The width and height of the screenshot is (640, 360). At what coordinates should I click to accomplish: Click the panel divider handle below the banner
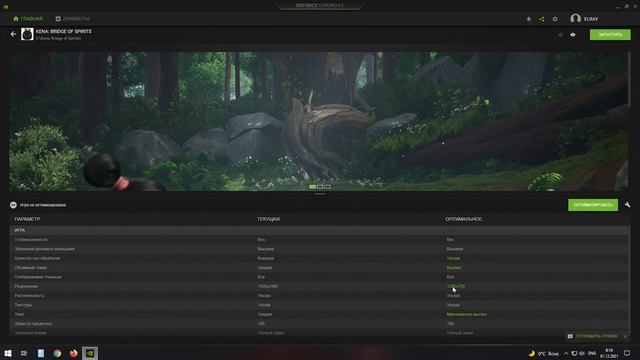tap(320, 194)
